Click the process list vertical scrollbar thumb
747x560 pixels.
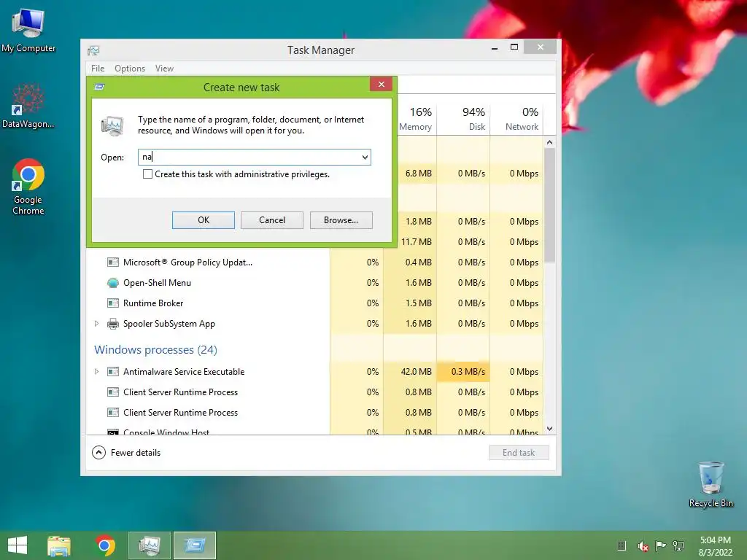tap(549, 205)
